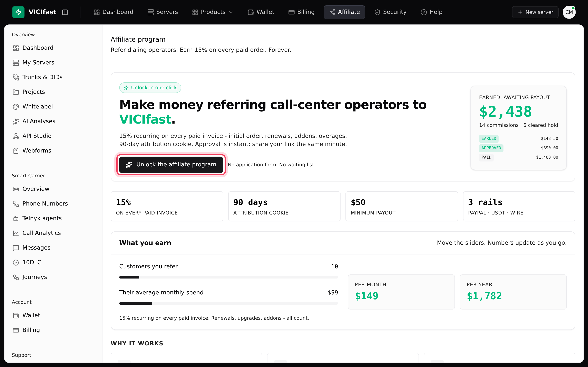Screen dimensions: 588x367
Task: Click Unlock the affiliate program button
Action: (171, 165)
